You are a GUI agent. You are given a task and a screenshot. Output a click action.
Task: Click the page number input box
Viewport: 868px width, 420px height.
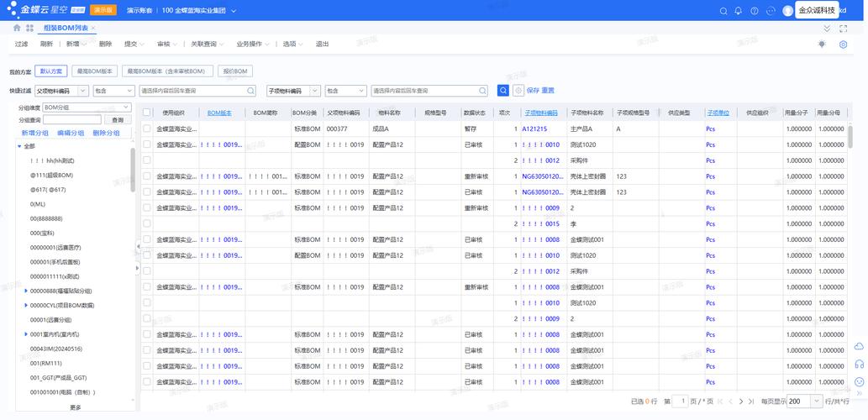(x=680, y=402)
